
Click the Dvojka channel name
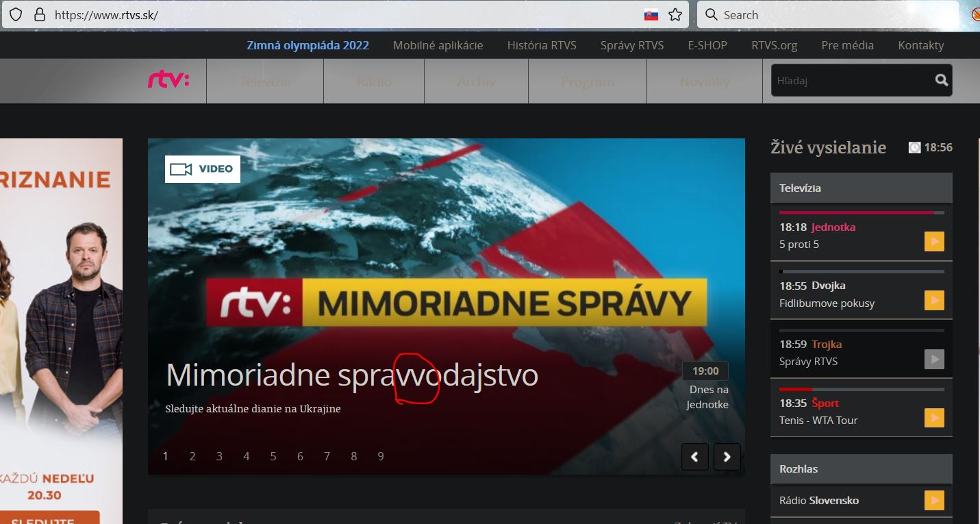829,286
